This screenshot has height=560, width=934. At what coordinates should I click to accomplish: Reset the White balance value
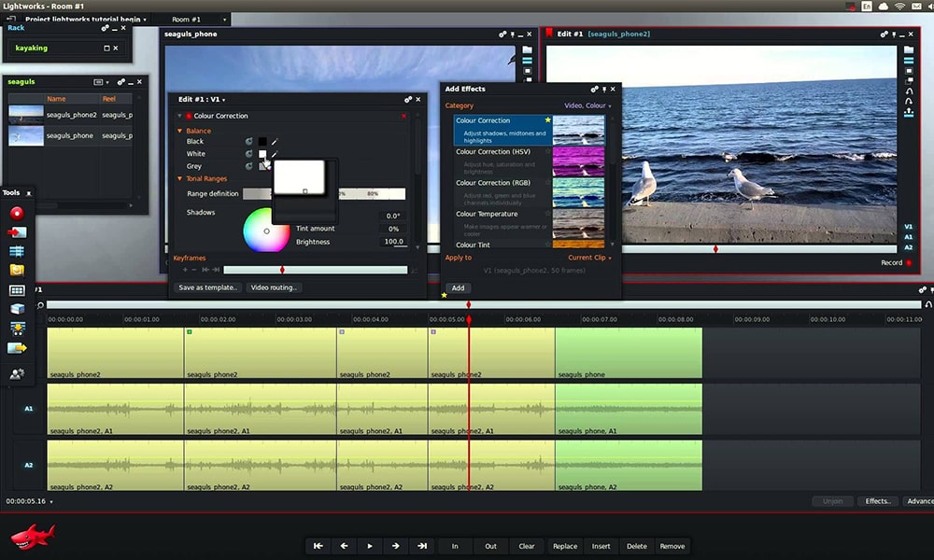(x=249, y=154)
